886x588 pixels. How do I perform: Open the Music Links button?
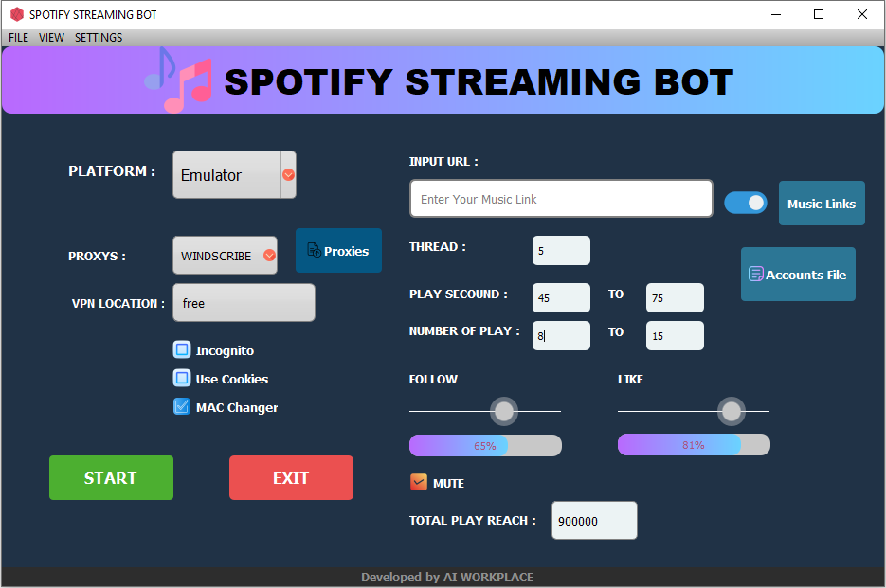822,204
